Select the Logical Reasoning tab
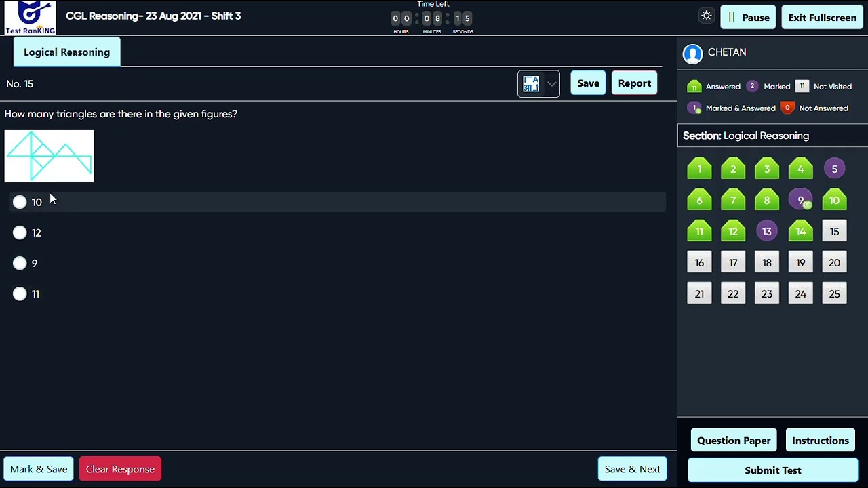Viewport: 868px width, 488px height. tap(66, 52)
